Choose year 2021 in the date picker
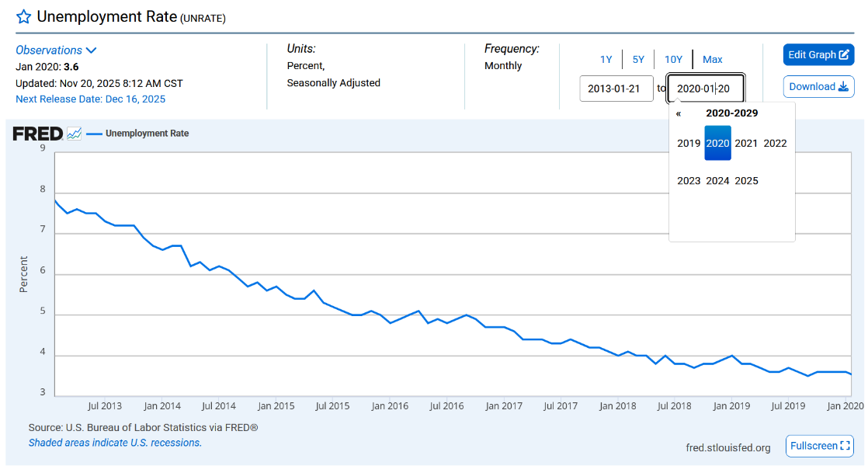Screen dimensions: 868x466 (x=746, y=143)
